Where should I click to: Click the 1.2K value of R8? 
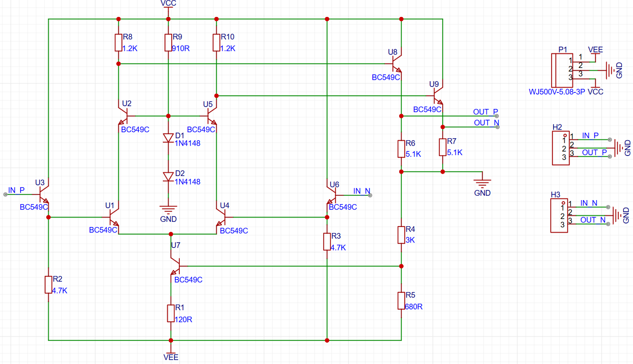point(130,49)
